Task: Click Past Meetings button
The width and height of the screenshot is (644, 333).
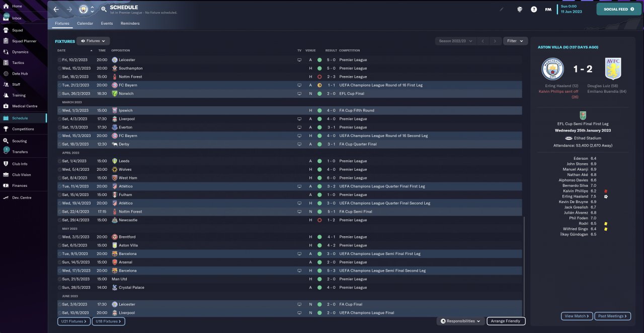Action: pos(612,316)
